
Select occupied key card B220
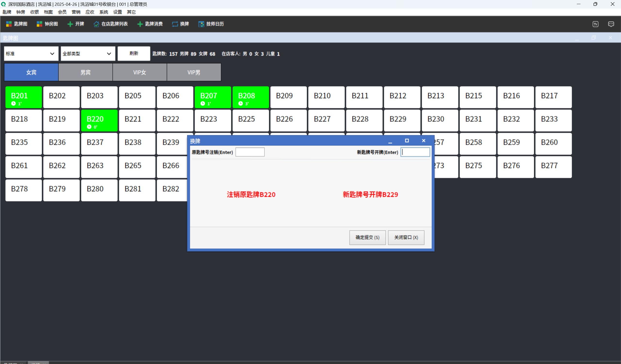point(99,121)
